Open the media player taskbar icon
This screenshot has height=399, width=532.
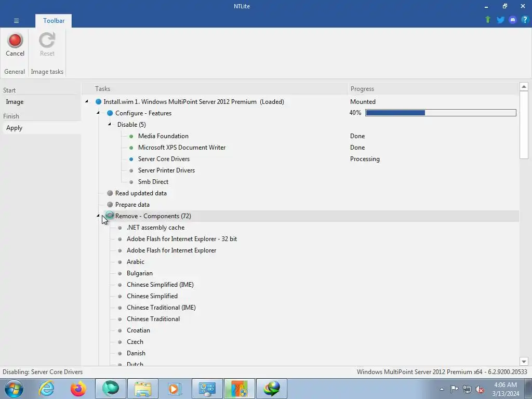pyautogui.click(x=175, y=389)
